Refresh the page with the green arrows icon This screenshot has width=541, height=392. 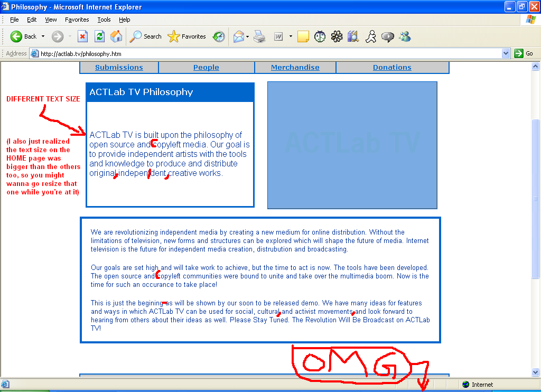click(x=100, y=36)
